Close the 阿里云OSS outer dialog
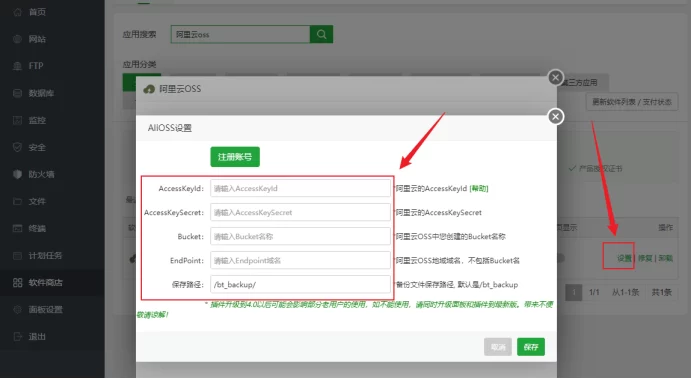The image size is (691, 379). click(x=555, y=78)
